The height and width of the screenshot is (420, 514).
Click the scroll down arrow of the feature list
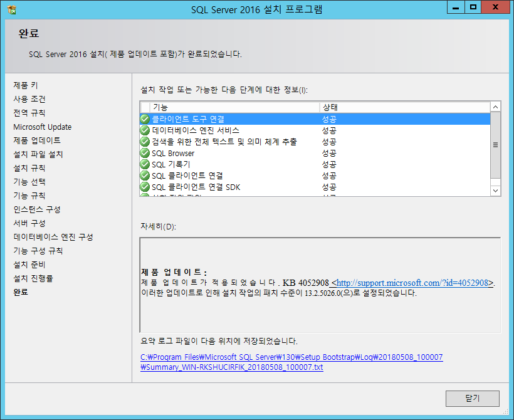coord(495,191)
